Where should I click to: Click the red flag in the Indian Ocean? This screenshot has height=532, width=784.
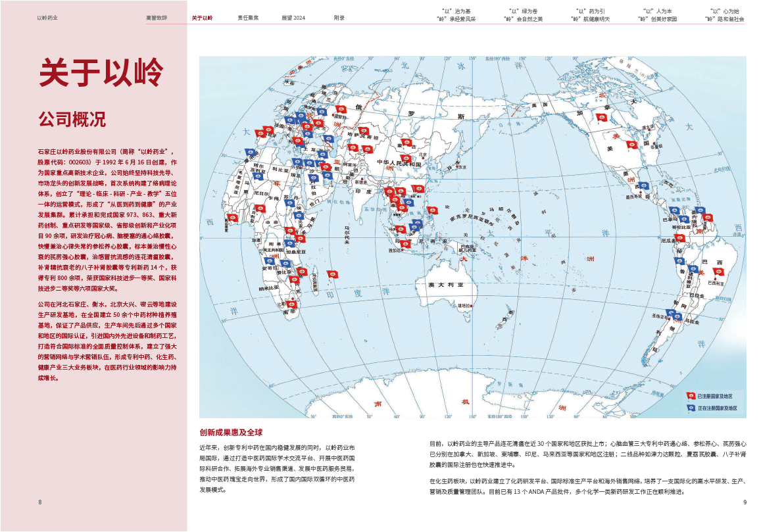click(333, 274)
